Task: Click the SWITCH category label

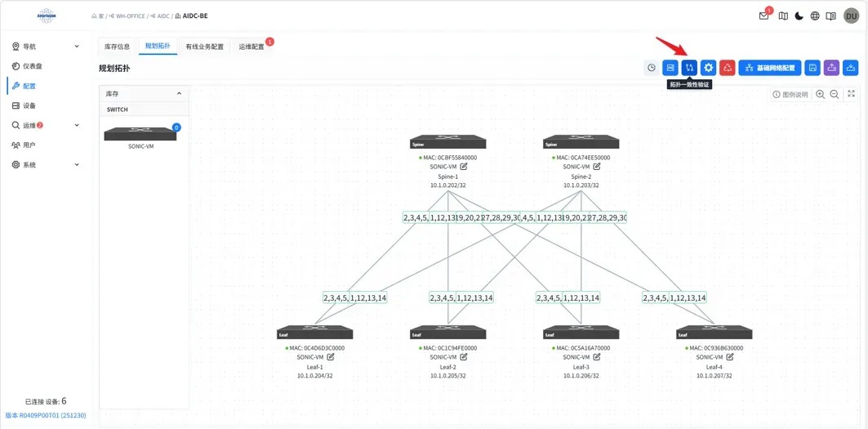Action: (118, 109)
